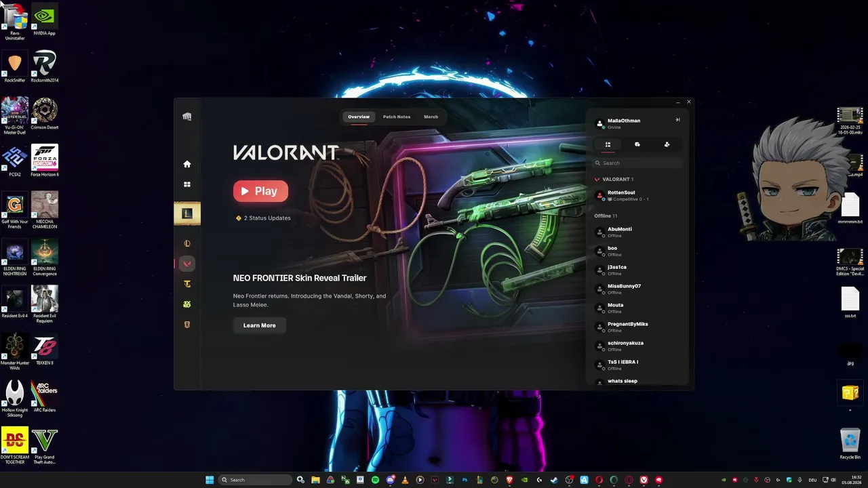Open the game library grid icon
The image size is (868, 488).
pos(187,184)
